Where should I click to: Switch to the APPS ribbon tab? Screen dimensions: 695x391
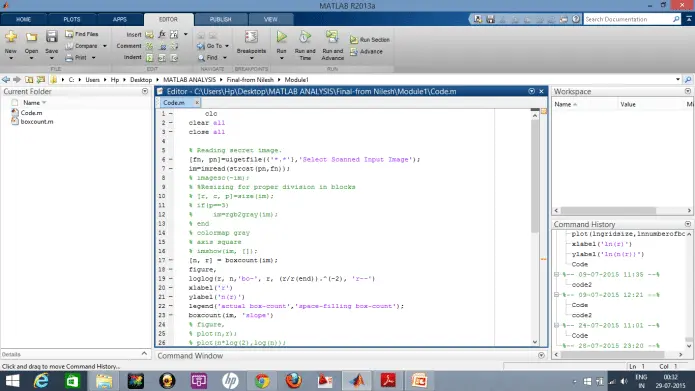(120, 20)
